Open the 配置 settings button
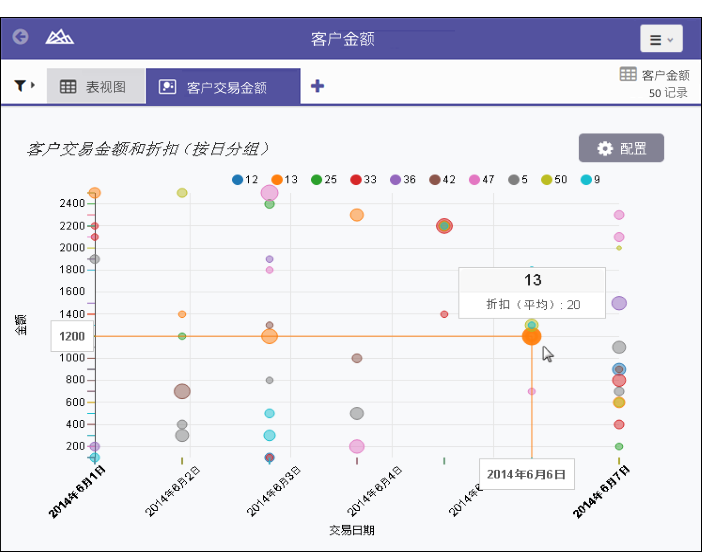This screenshot has width=702, height=552. pos(621,148)
